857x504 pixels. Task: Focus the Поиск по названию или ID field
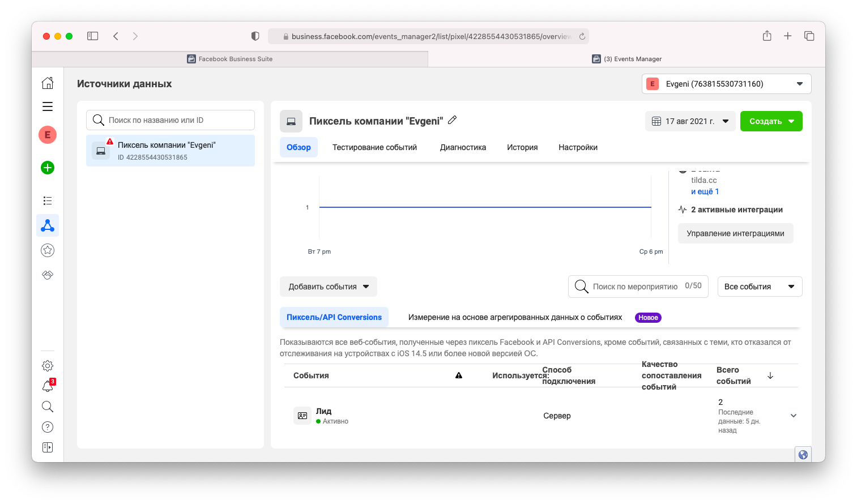coord(170,120)
